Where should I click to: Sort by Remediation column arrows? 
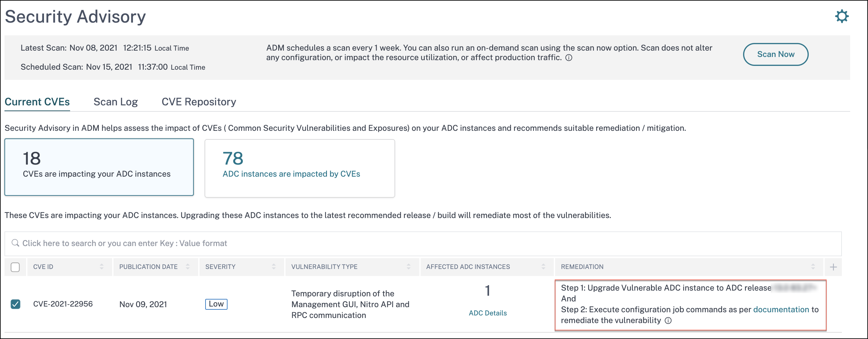(x=813, y=267)
